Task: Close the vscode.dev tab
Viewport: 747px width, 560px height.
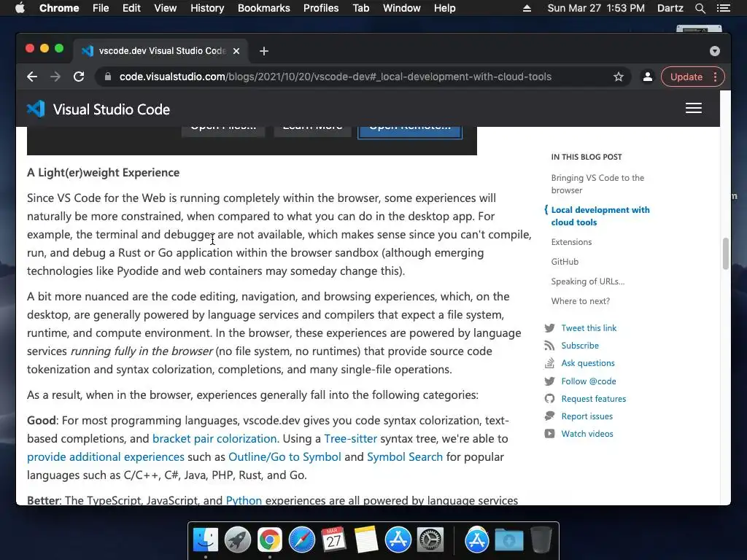Action: 236,51
